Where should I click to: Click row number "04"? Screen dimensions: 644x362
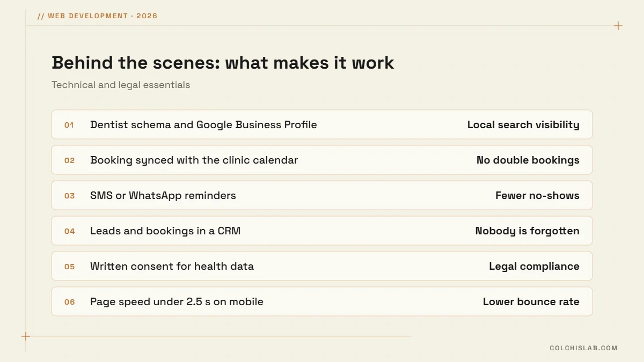click(x=69, y=231)
